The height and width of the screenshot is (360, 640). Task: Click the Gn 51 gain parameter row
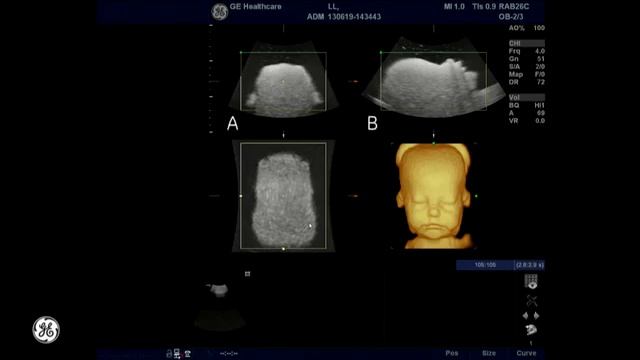tap(527, 59)
